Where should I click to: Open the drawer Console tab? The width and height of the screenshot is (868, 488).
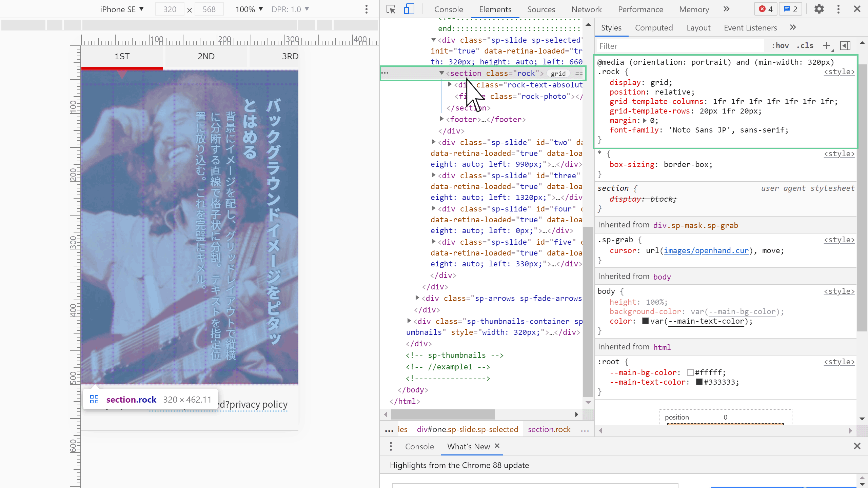point(419,446)
